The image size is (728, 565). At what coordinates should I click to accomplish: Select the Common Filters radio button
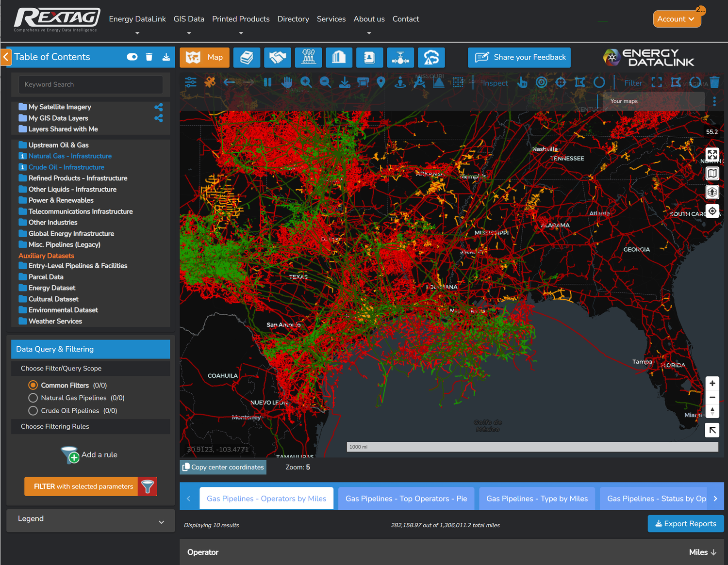[33, 385]
